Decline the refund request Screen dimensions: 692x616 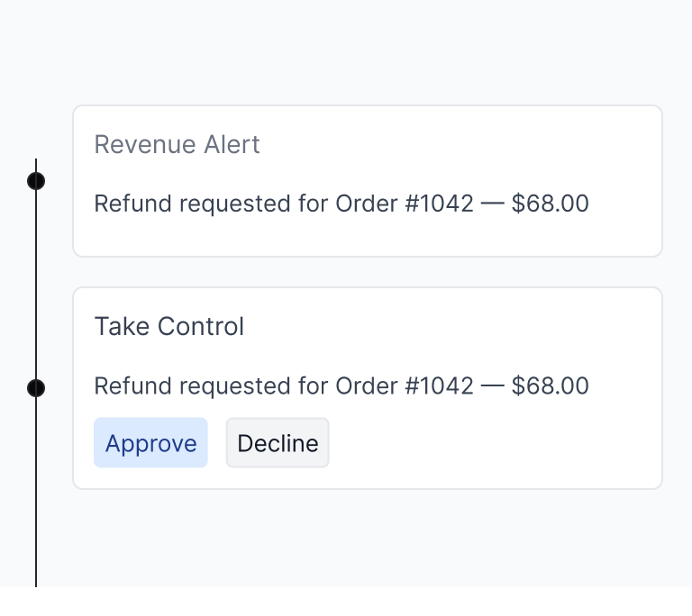tap(278, 442)
